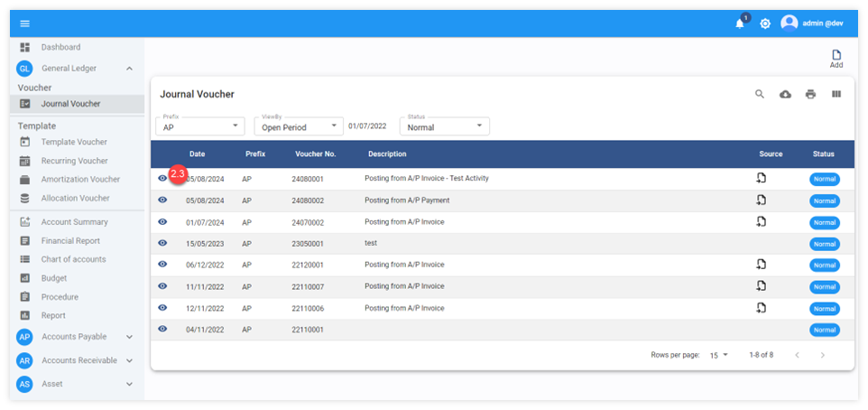The height and width of the screenshot is (410, 868).
Task: Click source icon for voucher 24080002
Action: pyautogui.click(x=761, y=200)
